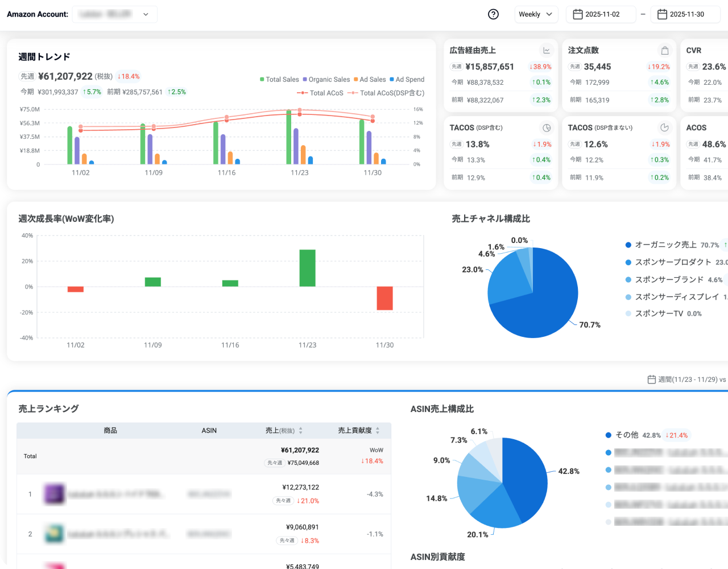
Task: Click the line chart icon on 広告経由売上 card
Action: coord(547,50)
